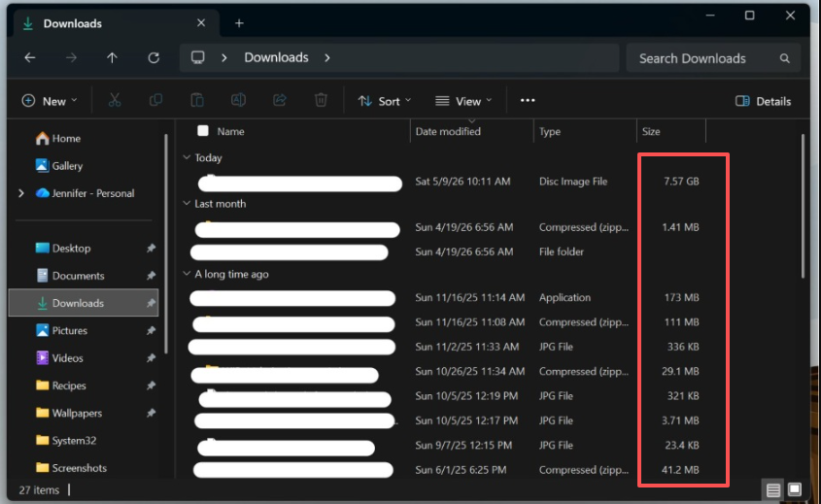The width and height of the screenshot is (821, 504).
Task: Open the View dropdown
Action: pos(463,101)
